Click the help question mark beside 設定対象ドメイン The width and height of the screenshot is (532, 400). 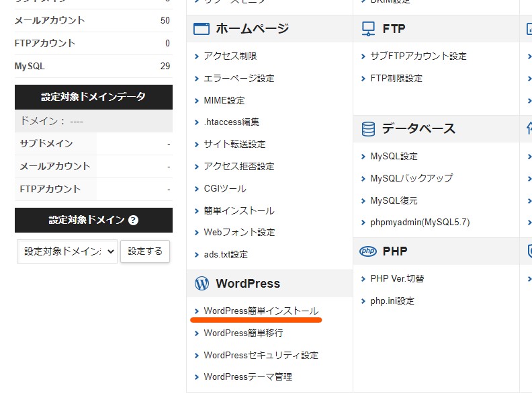[134, 221]
